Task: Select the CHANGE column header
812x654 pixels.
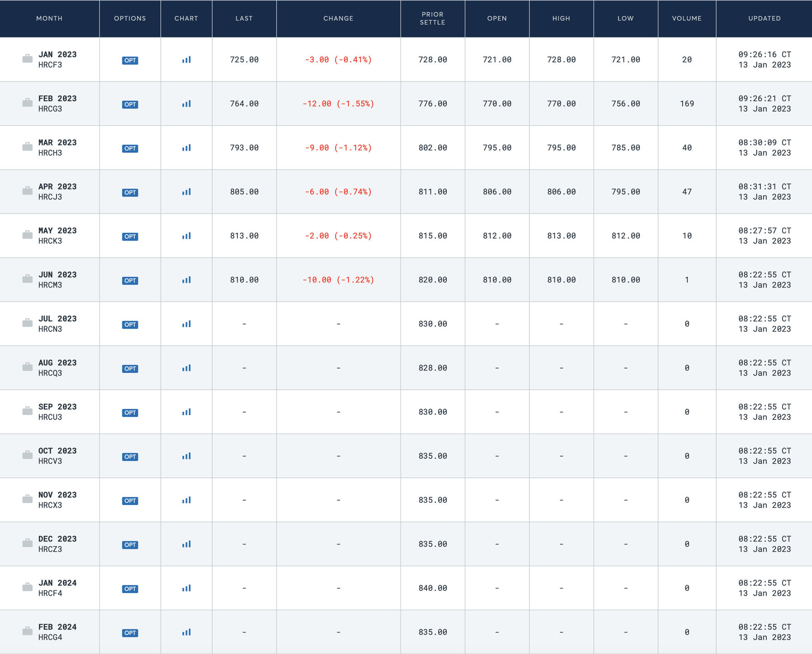Action: pos(338,19)
